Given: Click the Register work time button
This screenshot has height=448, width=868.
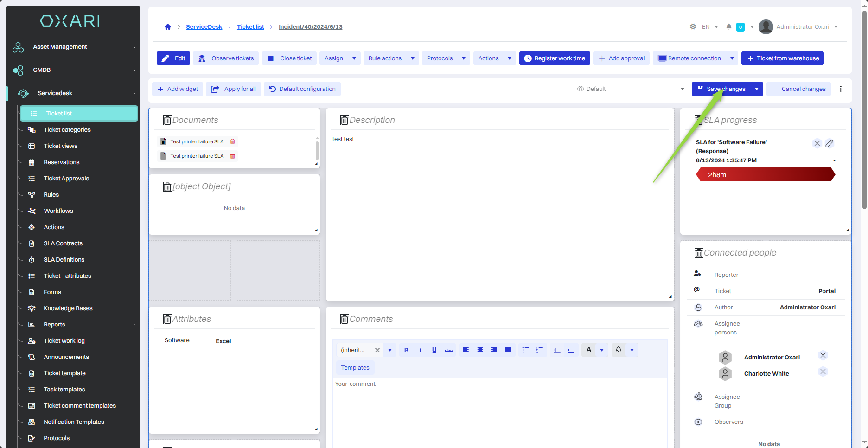Looking at the screenshot, I should (555, 58).
